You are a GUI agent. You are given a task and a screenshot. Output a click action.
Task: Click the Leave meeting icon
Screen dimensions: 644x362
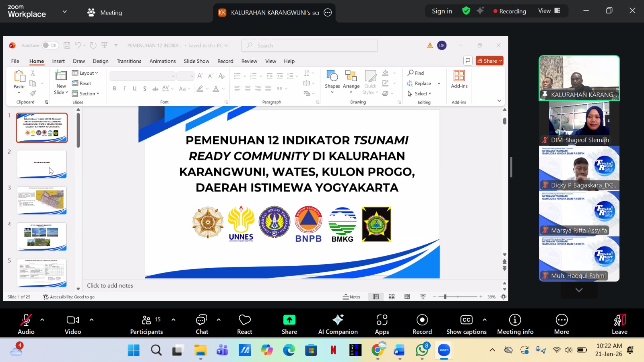tap(619, 320)
